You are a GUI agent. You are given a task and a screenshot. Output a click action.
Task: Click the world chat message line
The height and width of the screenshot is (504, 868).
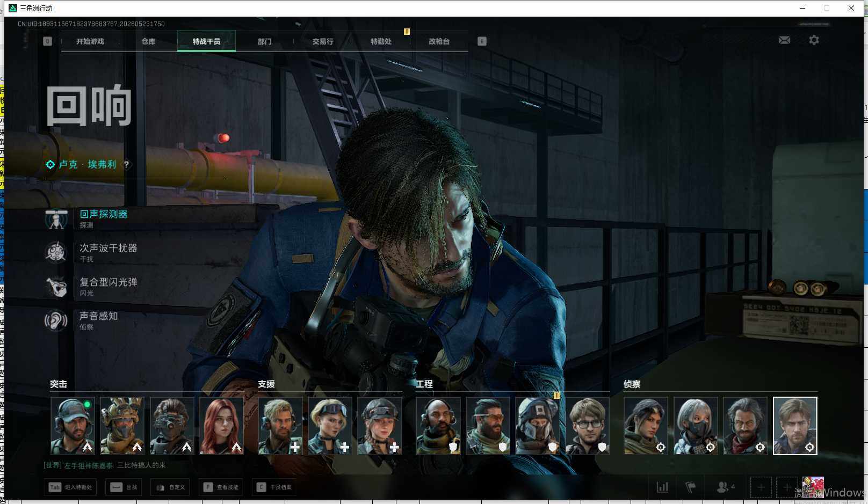pyautogui.click(x=105, y=465)
